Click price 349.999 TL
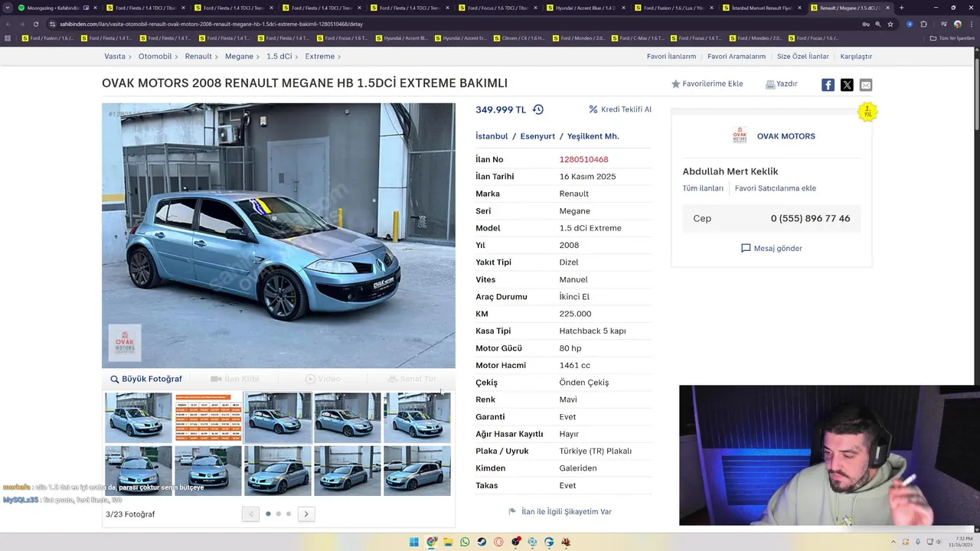The height and width of the screenshot is (551, 980). 501,109
